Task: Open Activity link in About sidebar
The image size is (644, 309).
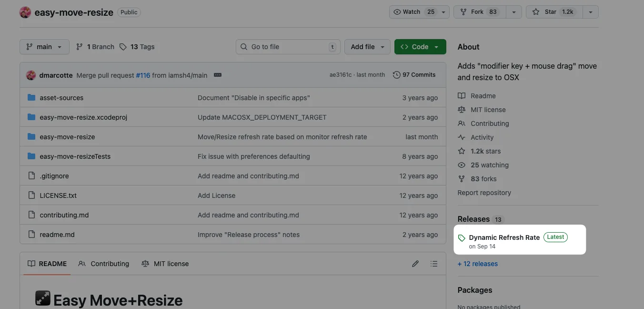Action: click(x=476, y=137)
